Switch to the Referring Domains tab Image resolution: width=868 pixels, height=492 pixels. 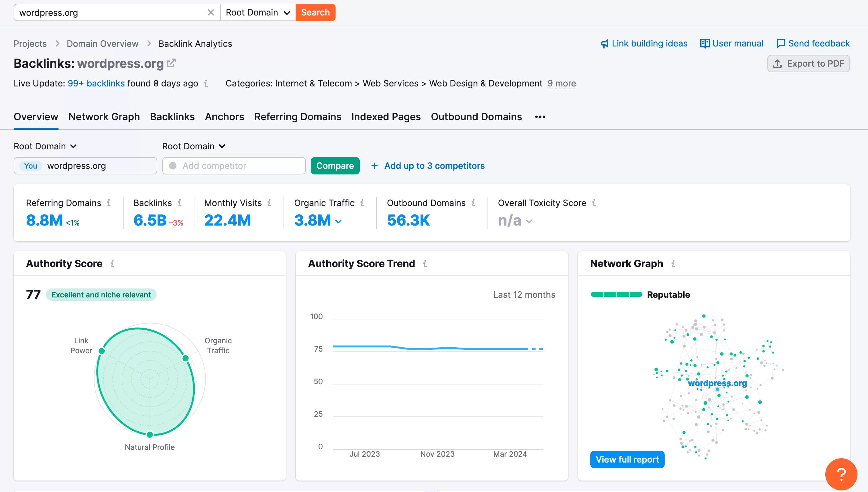click(297, 116)
